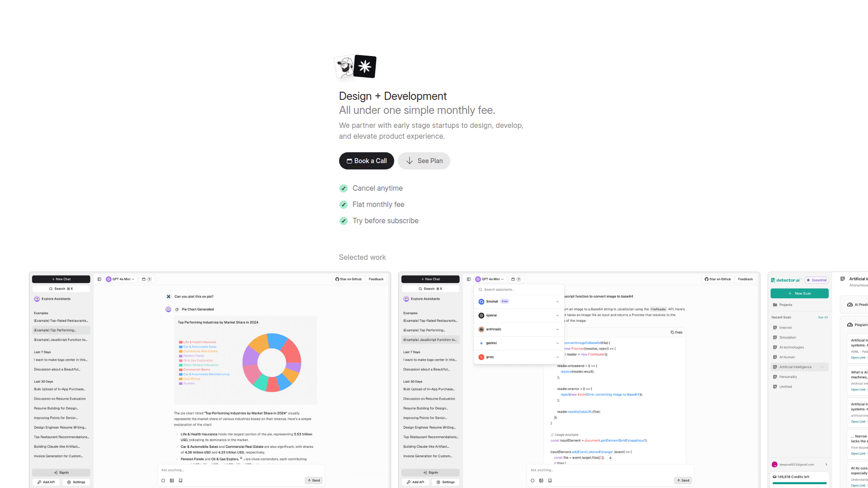The image size is (868, 488).
Task: Select the Projects item in detector.ai sidebar
Action: coord(785,305)
